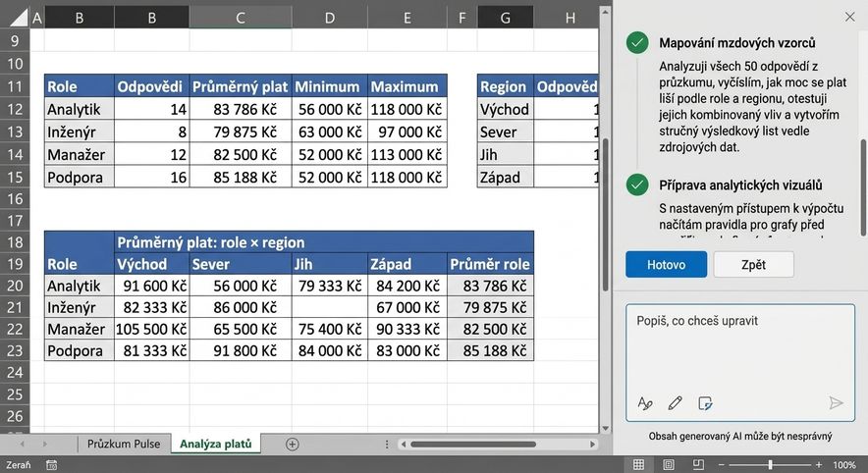Screen dimensions: 868x473
Task: Click the pencil edit icon in prompt box
Action: [675, 403]
